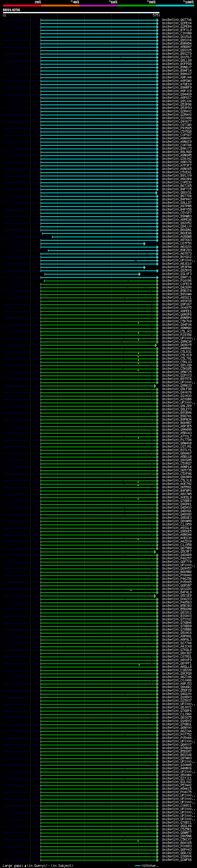Click the cyan alignment bar for UniRef100_C6TF50
The height and width of the screenshot is (868, 197).
point(93,244)
